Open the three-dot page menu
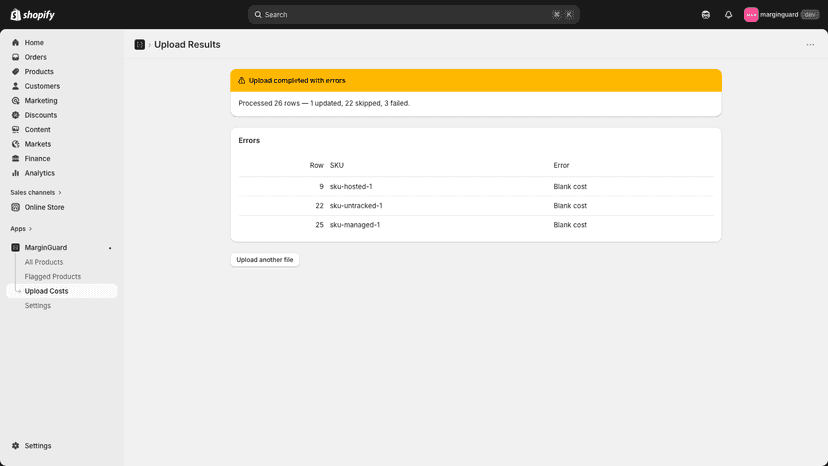Viewport: 828px width, 466px height. (810, 45)
